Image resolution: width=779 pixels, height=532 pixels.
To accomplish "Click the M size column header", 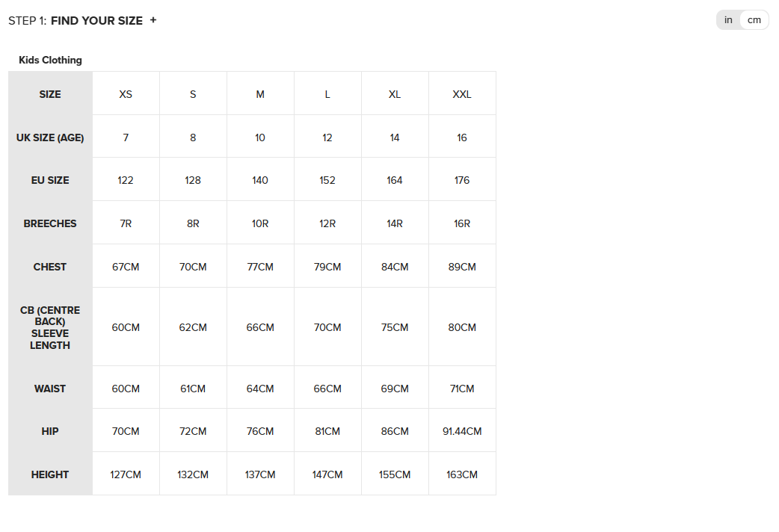I will (260, 94).
